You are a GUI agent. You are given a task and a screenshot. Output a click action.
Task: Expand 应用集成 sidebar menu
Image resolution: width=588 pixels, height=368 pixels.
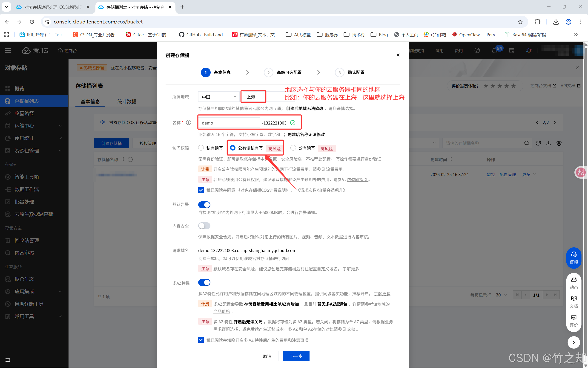point(34,291)
